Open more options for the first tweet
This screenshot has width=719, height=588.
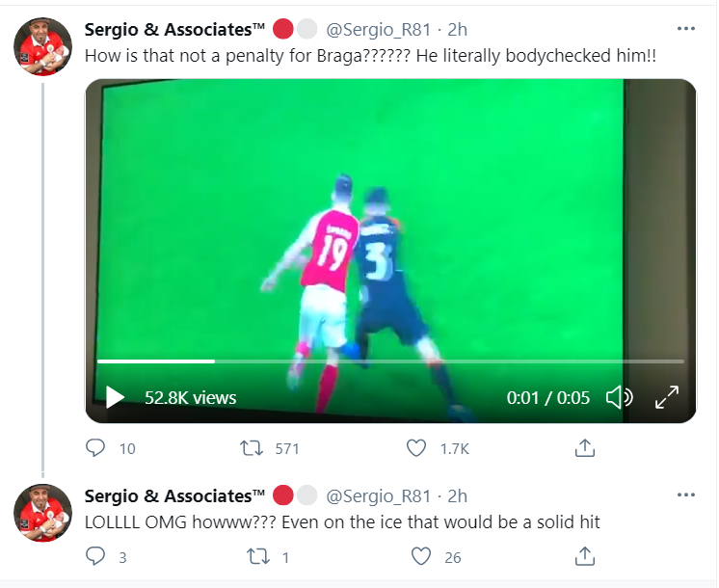[686, 28]
